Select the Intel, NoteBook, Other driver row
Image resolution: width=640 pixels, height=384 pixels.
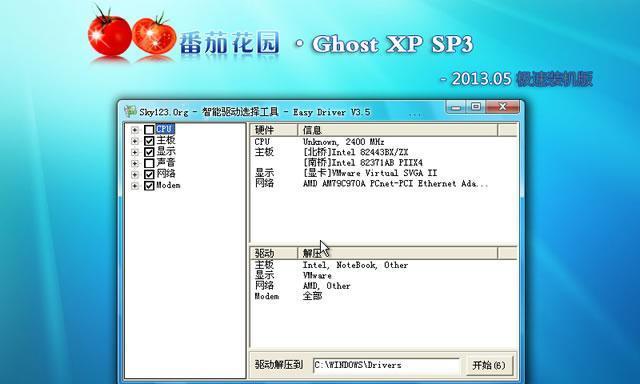pos(383,265)
